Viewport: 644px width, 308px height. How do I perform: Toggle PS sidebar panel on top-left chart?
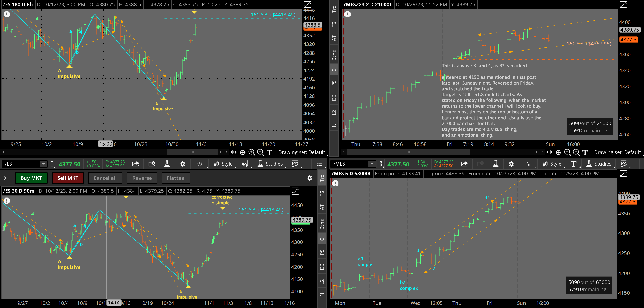click(334, 83)
